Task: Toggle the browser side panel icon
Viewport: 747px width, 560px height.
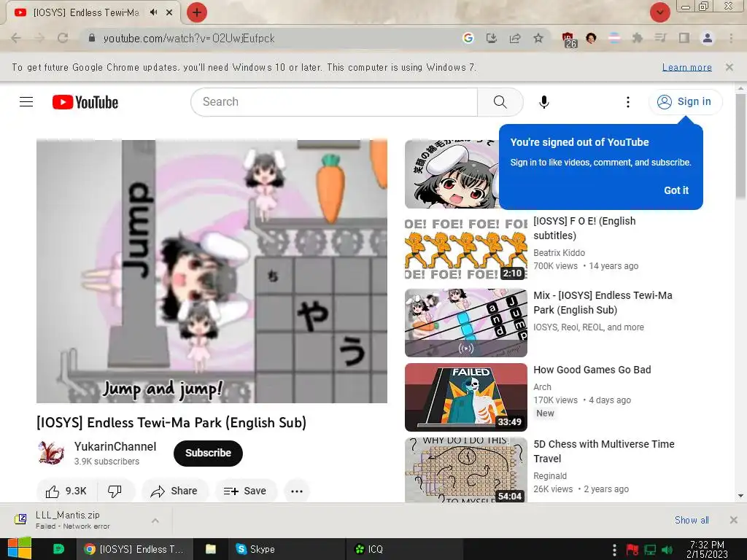Action: point(684,38)
